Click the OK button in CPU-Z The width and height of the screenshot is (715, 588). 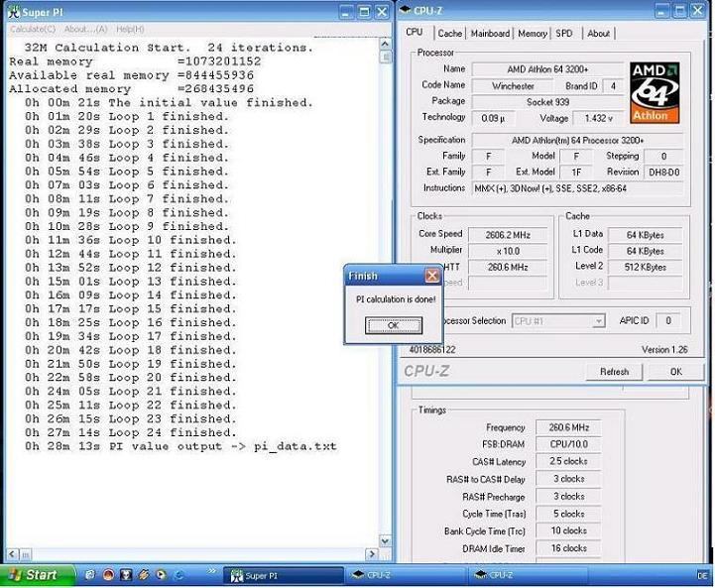click(x=675, y=372)
